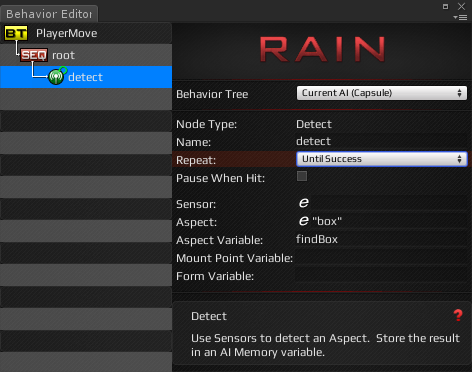Toggle the Pause When Hit checkbox
The width and height of the screenshot is (472, 372).
[x=302, y=176]
